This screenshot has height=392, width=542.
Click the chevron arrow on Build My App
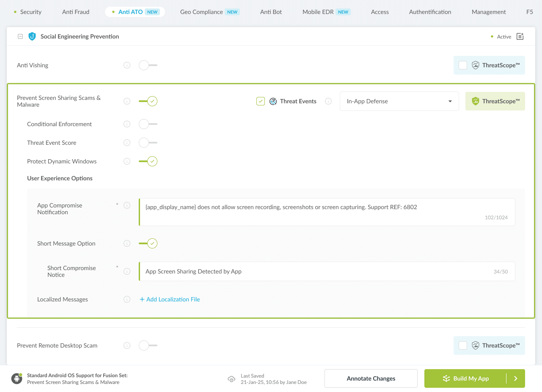coord(516,378)
